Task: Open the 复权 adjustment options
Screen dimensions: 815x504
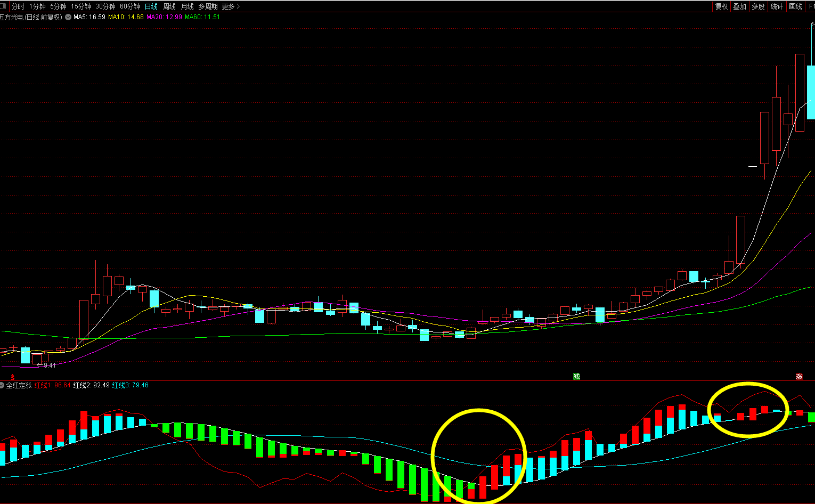Action: point(721,6)
